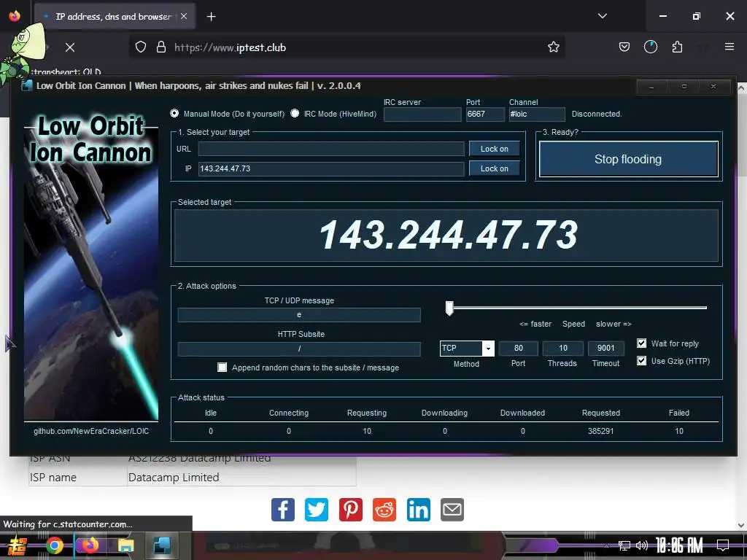This screenshot has width=747, height=560.
Task: Open a new Firefox tab with plus
Action: tap(211, 17)
